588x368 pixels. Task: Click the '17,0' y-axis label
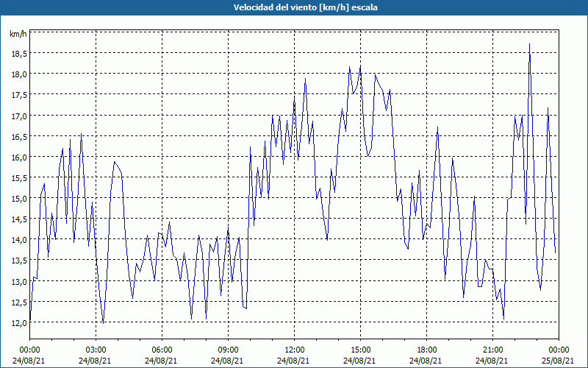click(19, 116)
